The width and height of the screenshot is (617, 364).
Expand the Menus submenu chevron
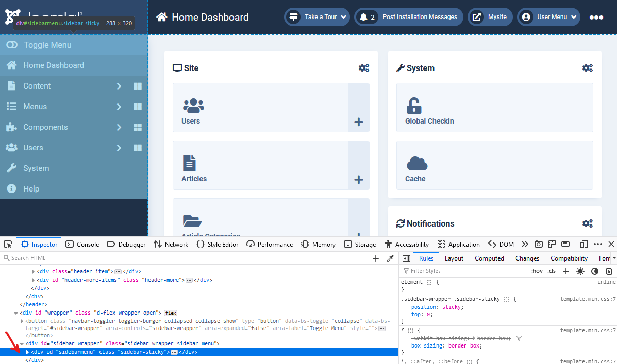pos(119,107)
